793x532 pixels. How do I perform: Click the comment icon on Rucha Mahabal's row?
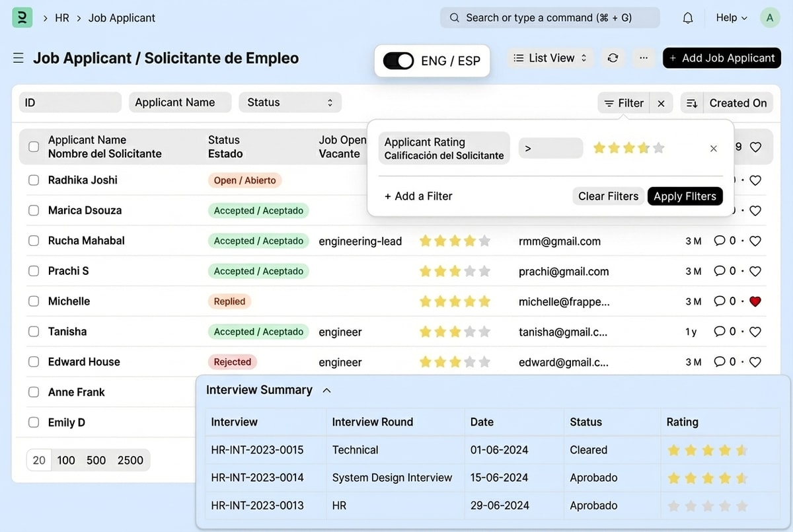point(720,241)
